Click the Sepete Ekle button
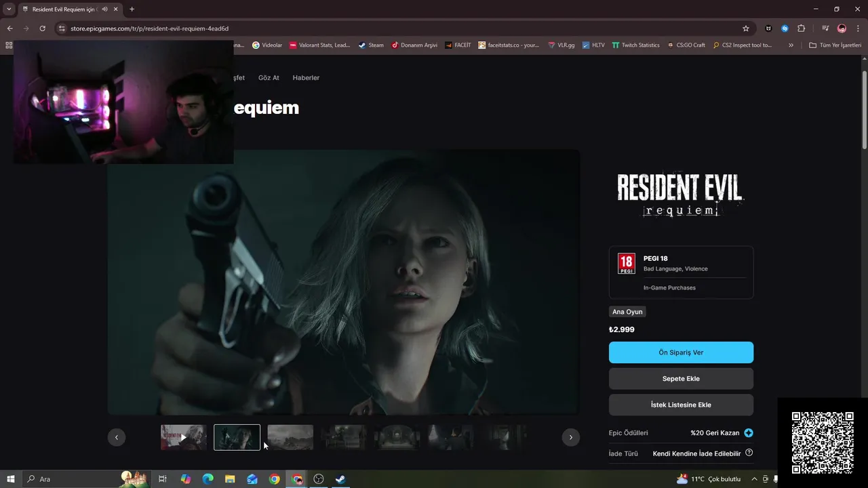The image size is (868, 488). pos(681,379)
